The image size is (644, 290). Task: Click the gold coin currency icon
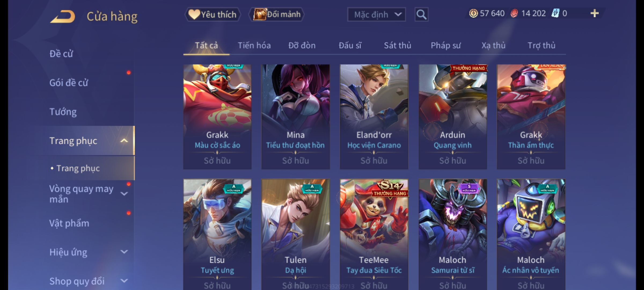(x=473, y=13)
